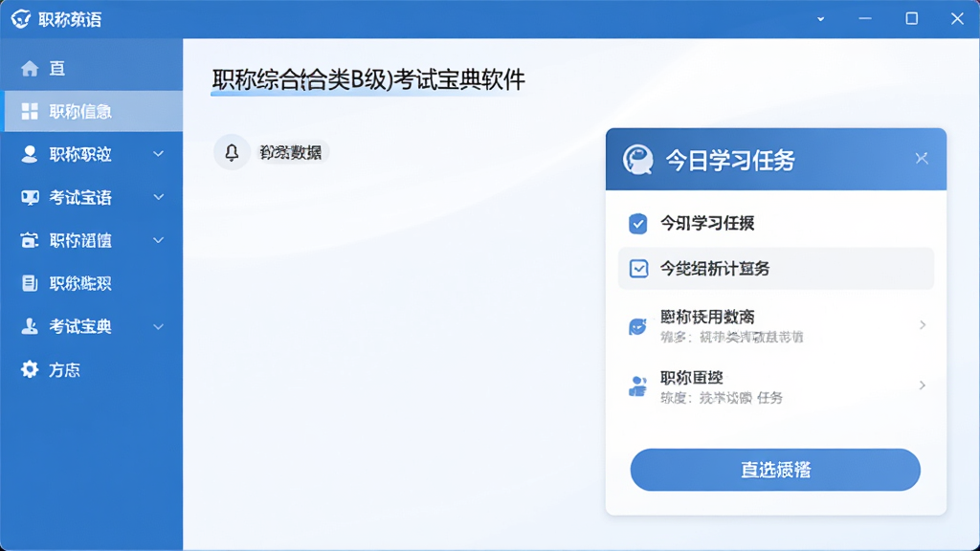The height and width of the screenshot is (551, 980).
Task: Click the four-square grid icon in the sidebar
Action: pyautogui.click(x=30, y=111)
